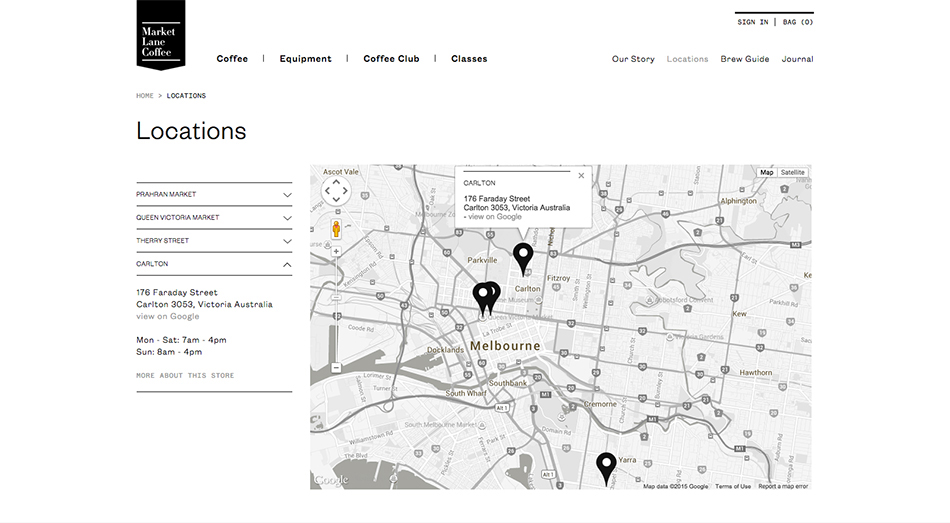The image size is (950, 523).
Task: Select PRAHRAN MARKET location label
Action: (166, 195)
